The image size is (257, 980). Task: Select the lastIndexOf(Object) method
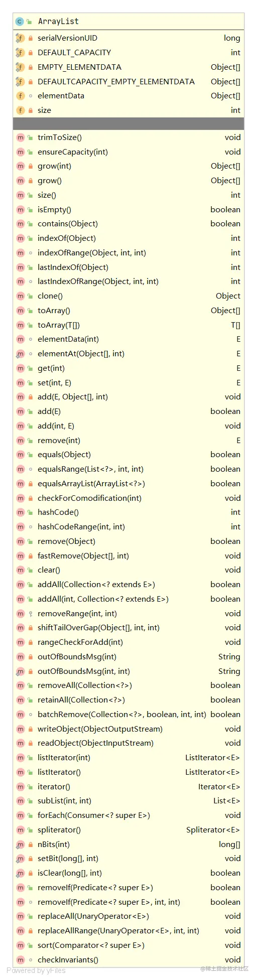pyautogui.click(x=73, y=267)
